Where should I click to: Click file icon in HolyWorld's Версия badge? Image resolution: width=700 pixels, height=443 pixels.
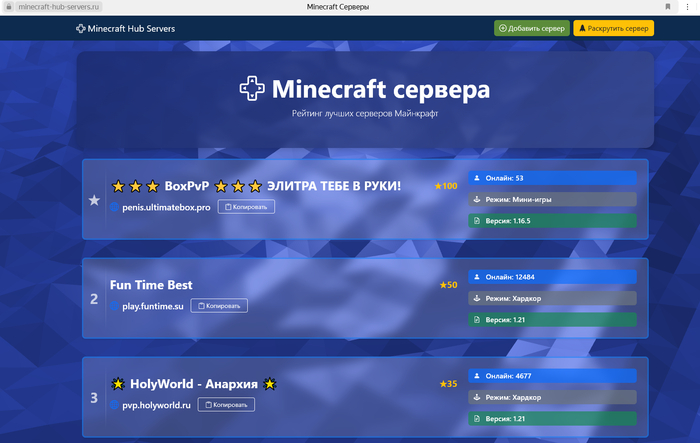(x=477, y=419)
